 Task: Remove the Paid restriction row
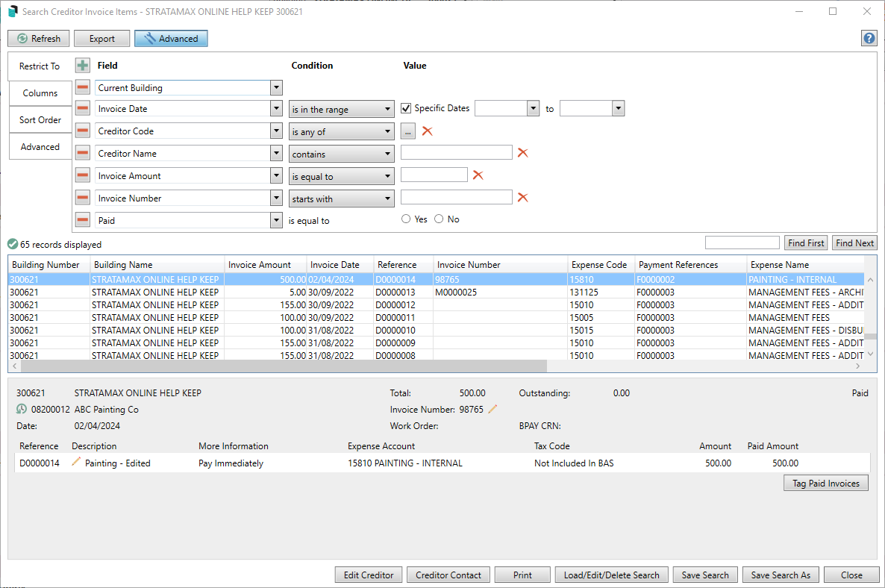83,220
